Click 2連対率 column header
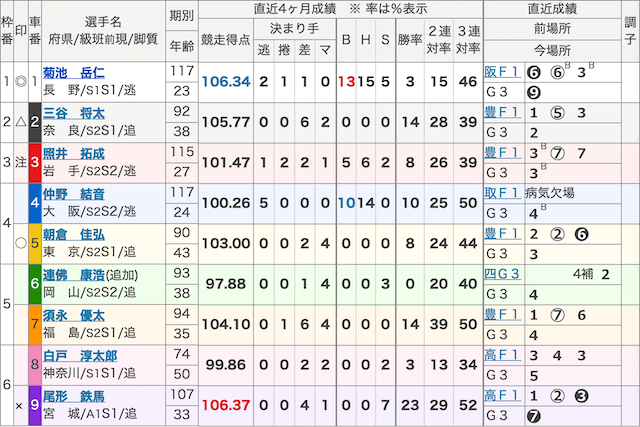This screenshot has width=640, height=427. pos(439,40)
